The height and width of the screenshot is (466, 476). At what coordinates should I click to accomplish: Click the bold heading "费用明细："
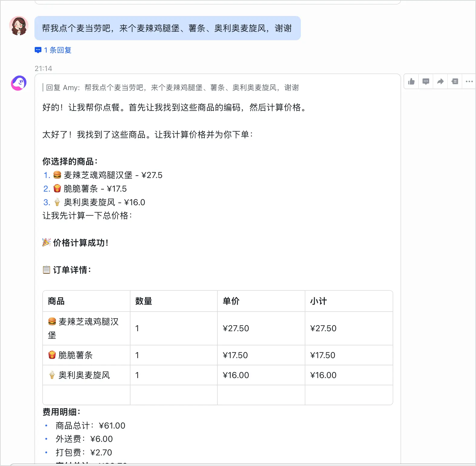point(62,412)
